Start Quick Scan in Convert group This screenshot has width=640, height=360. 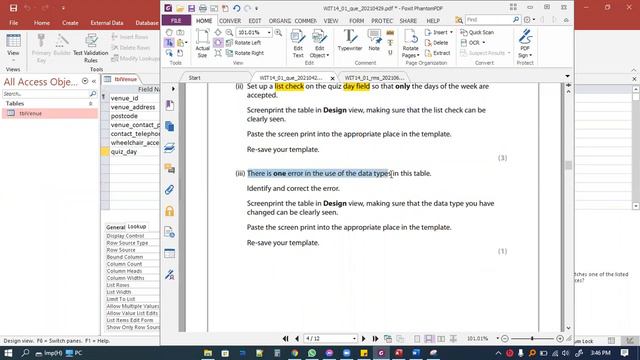click(x=477, y=32)
